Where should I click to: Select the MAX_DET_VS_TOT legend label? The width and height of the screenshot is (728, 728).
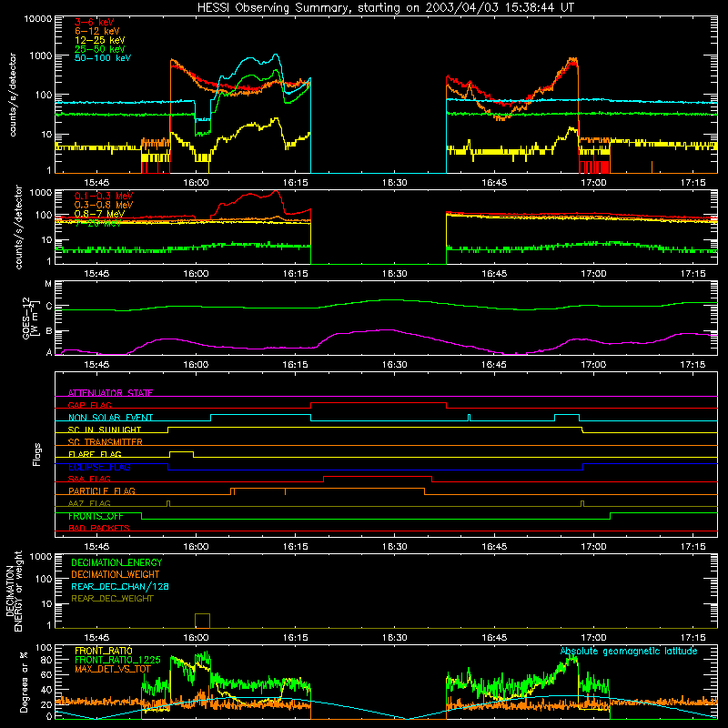click(113, 669)
